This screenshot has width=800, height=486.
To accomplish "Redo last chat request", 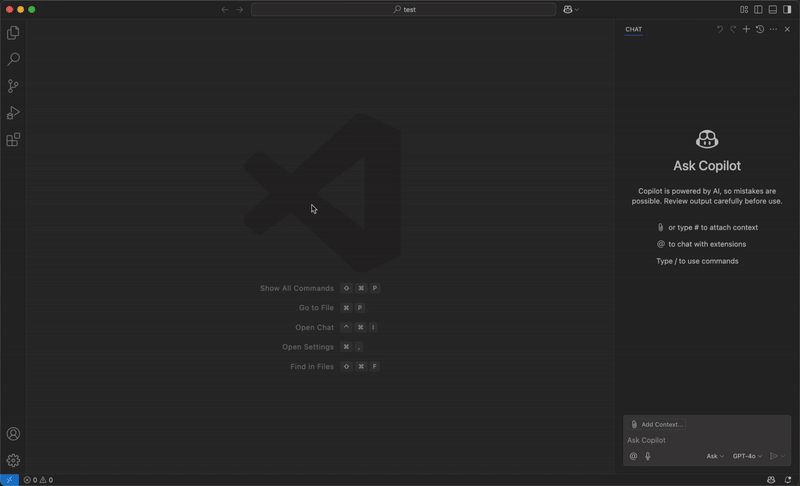I will click(x=733, y=29).
